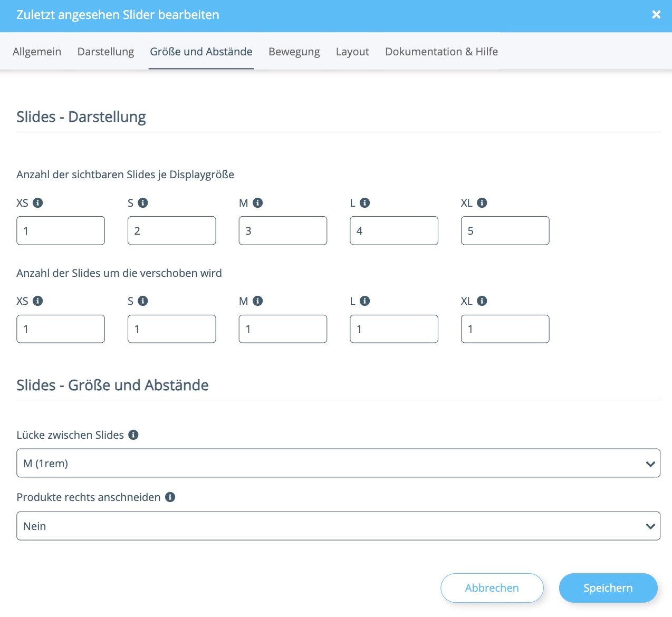Select the Größe und Abstände tab
The image size is (672, 617).
pos(201,52)
